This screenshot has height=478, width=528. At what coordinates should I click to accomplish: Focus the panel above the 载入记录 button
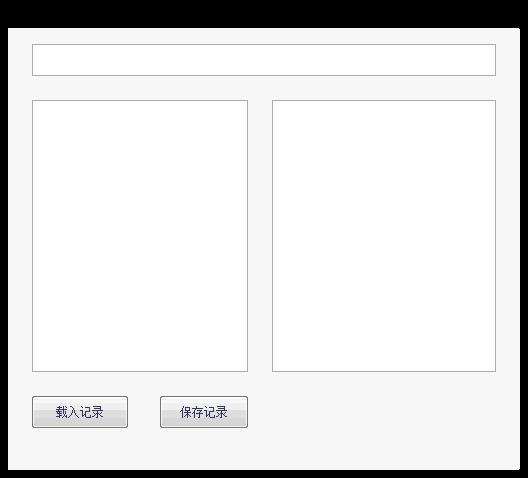pos(140,236)
